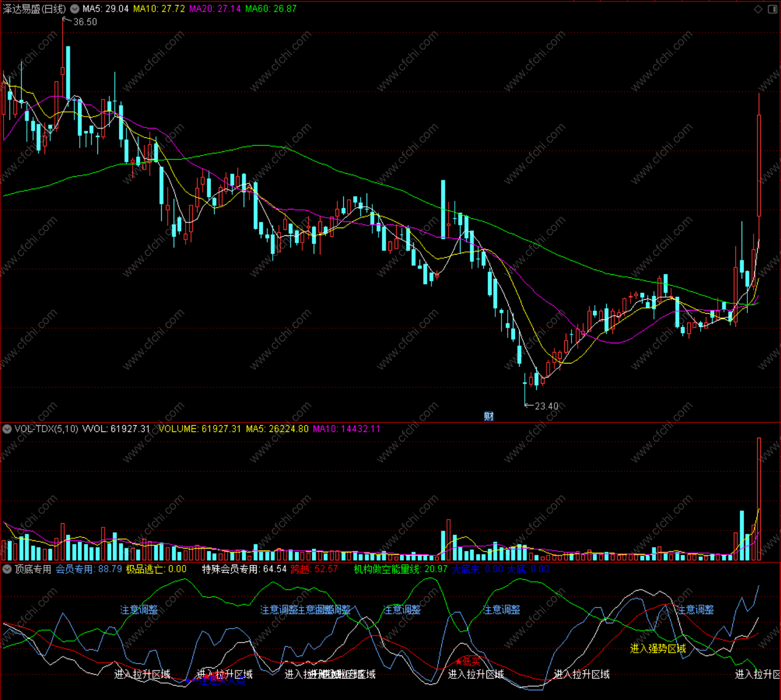Click the VVOL: 61927.31 value

pos(116,429)
